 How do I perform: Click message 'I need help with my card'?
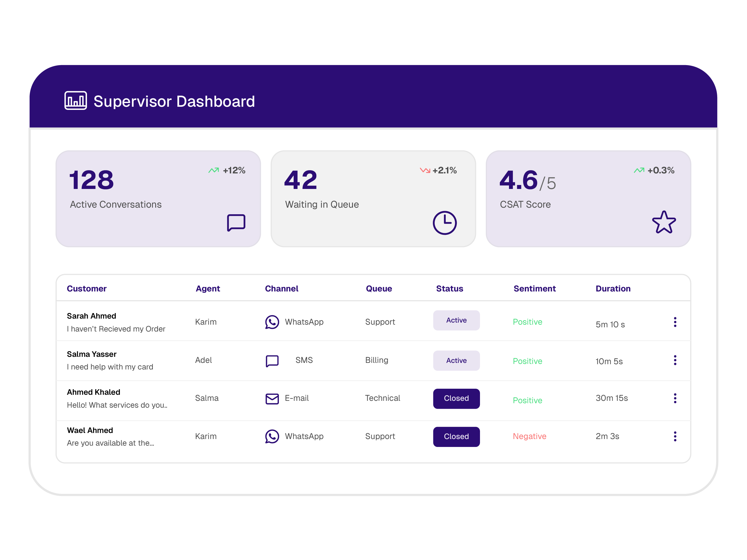[x=110, y=367]
